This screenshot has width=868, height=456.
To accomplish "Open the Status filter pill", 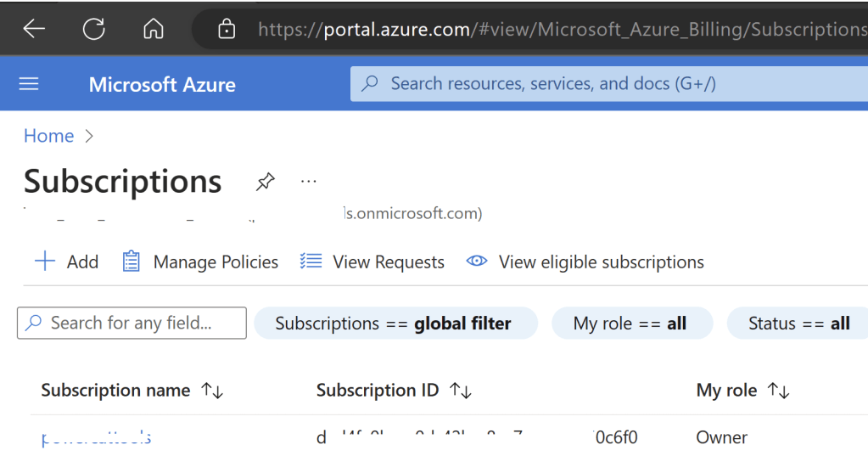I will click(x=798, y=324).
